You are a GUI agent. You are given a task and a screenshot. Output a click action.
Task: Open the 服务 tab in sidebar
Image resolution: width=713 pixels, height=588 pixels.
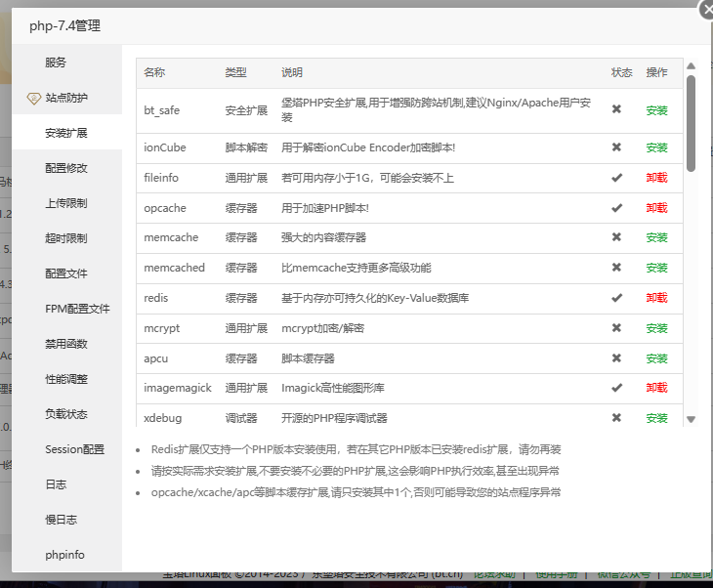tap(56, 63)
